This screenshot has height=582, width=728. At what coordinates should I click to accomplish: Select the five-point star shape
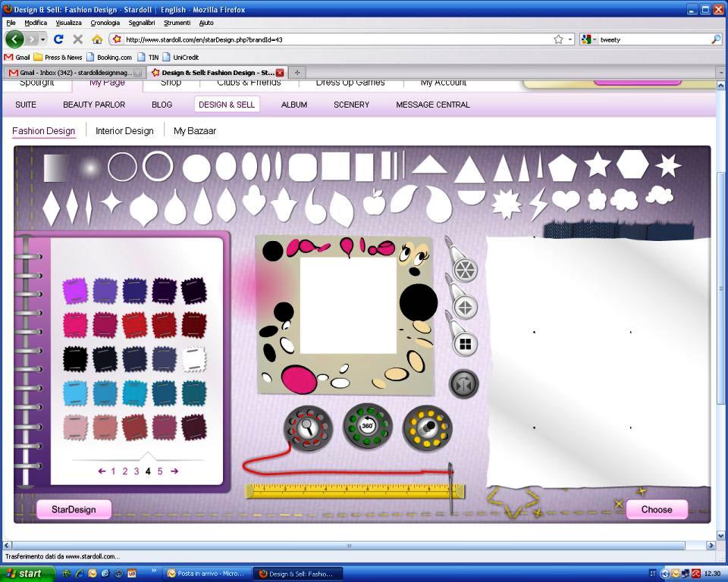[598, 164]
